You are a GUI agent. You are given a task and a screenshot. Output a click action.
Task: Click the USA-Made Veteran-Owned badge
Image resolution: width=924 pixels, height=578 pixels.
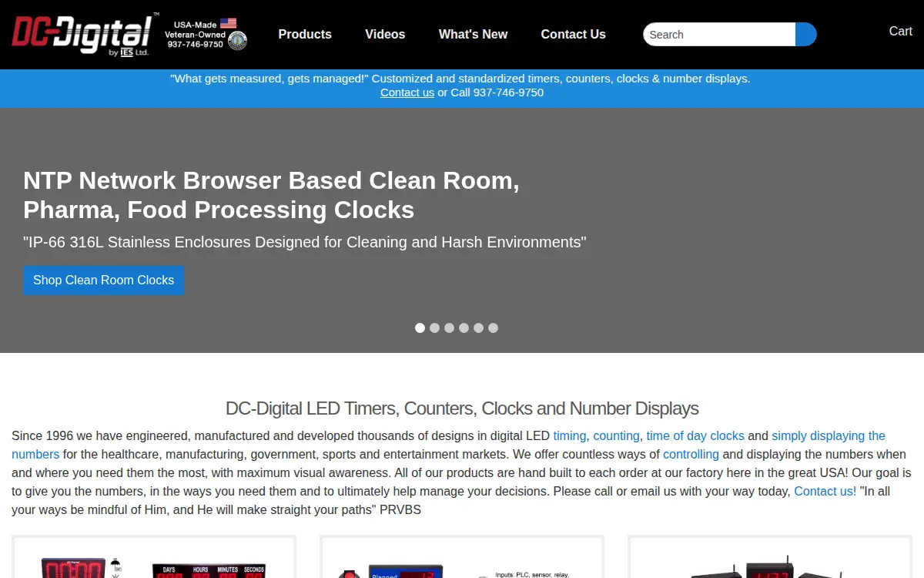pyautogui.click(x=206, y=35)
